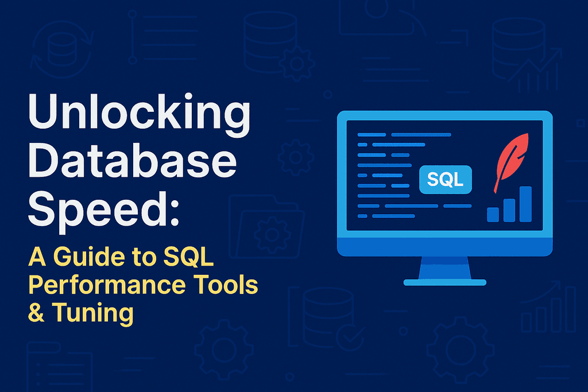This screenshot has height=392, width=588.
Task: Click the small bar chart watermark bottom right
Action: (547, 313)
